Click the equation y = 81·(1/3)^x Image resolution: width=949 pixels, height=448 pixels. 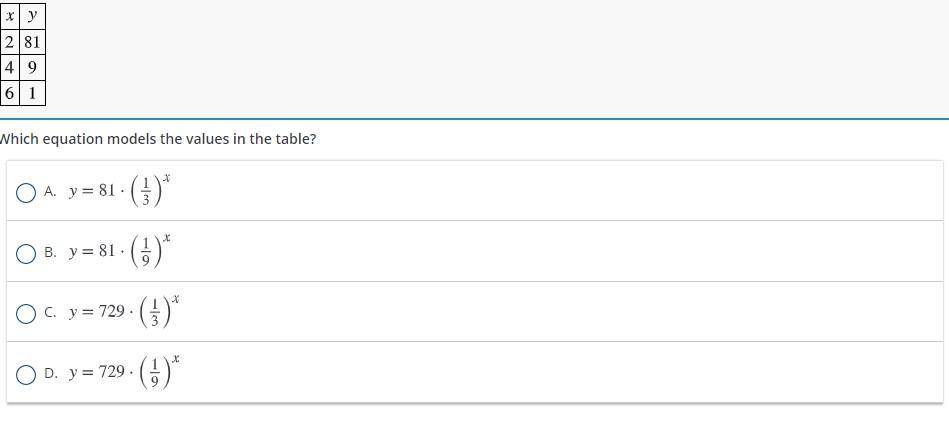pos(120,191)
